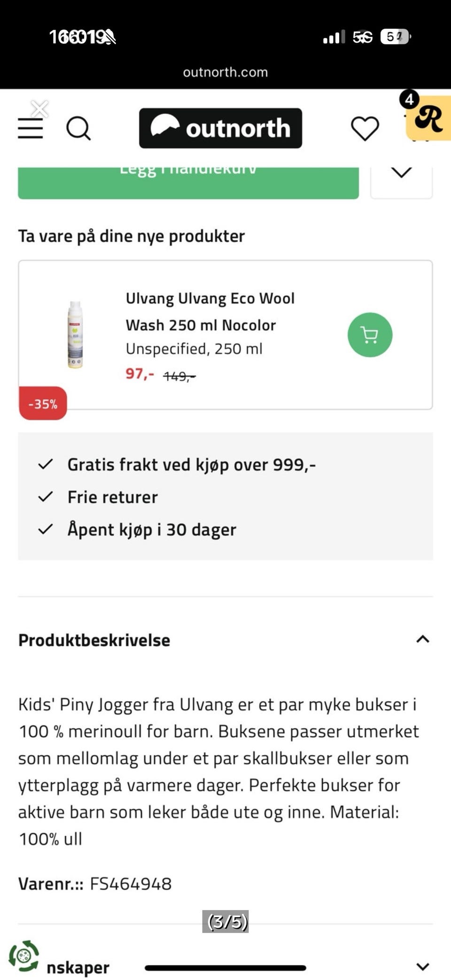The image size is (451, 980).
Task: Tap the yellow R rewards badge
Action: [428, 118]
